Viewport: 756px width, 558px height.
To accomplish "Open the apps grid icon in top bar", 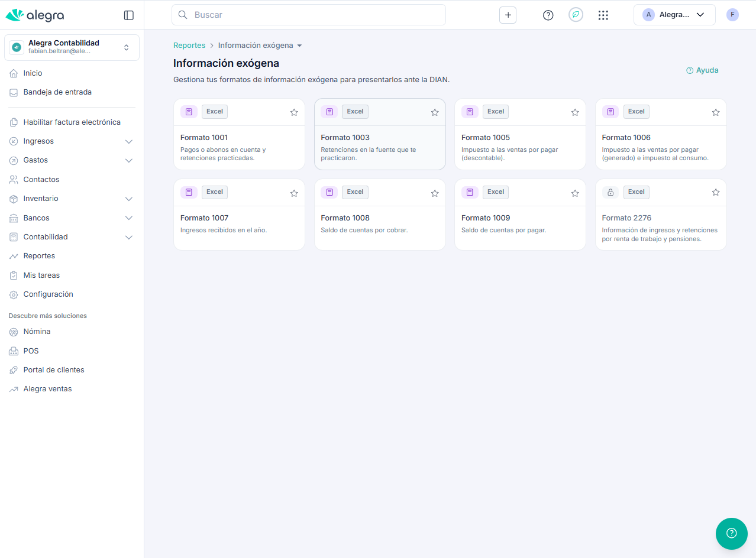I will [603, 15].
